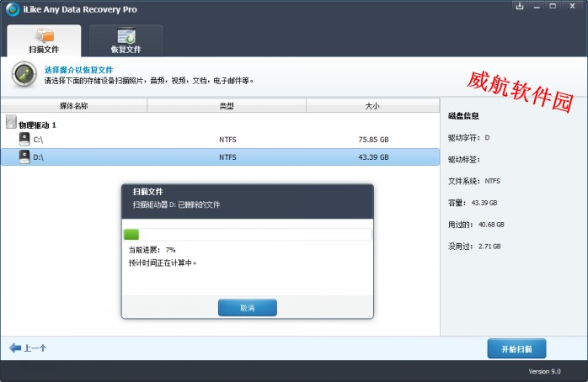Click the Version 9.0 label

(x=544, y=372)
